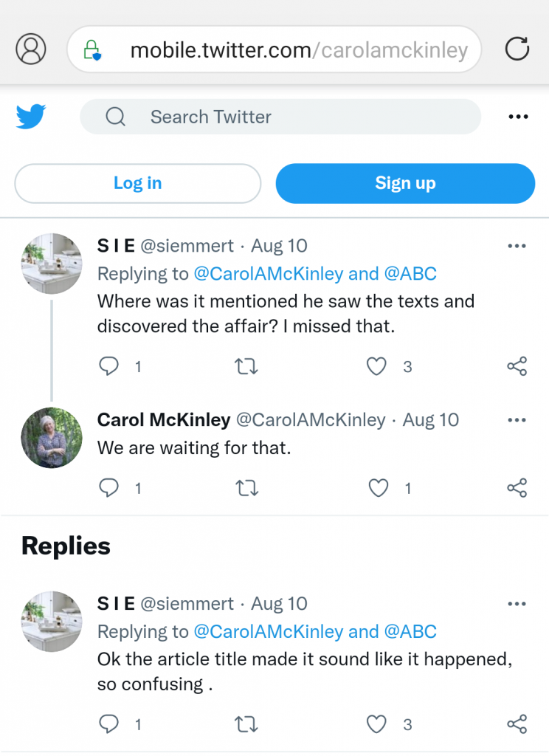Share Carol McKinley's tweet

[517, 487]
